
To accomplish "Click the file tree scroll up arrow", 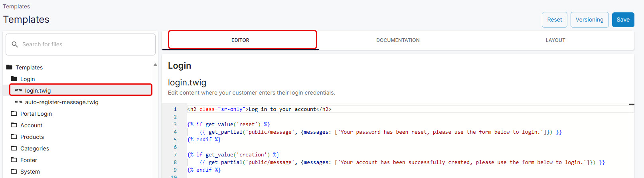I will [155, 65].
